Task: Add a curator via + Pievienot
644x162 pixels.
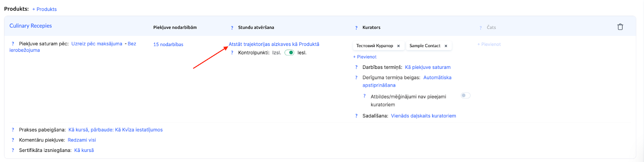Action: click(365, 57)
